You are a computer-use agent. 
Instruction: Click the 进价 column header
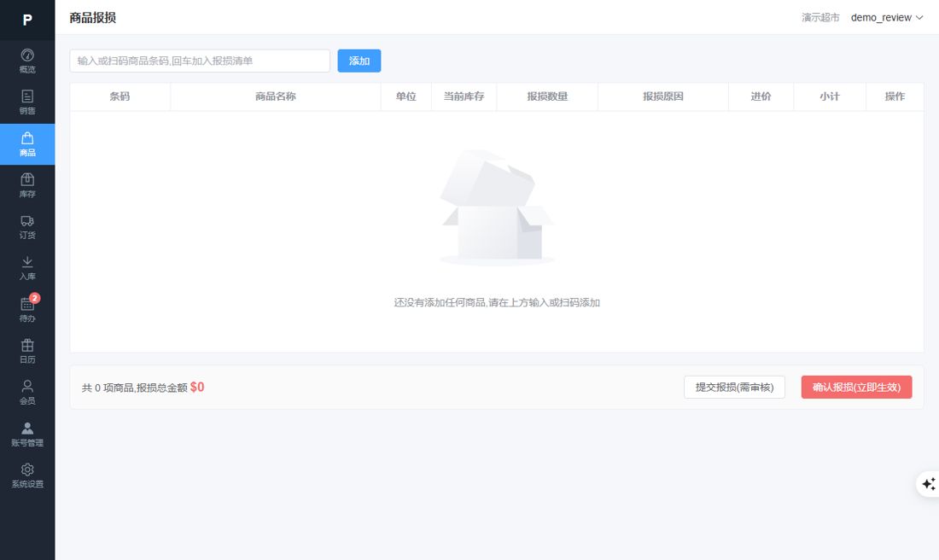coord(761,96)
